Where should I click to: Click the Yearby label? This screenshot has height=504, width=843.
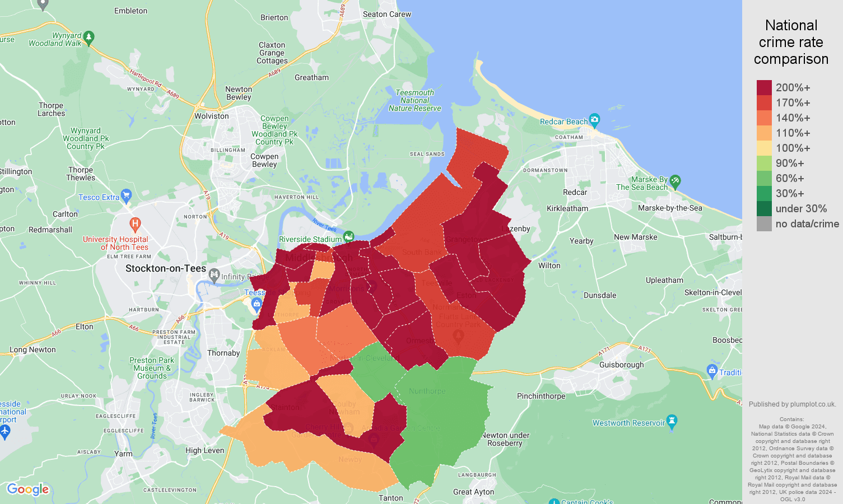click(x=581, y=241)
